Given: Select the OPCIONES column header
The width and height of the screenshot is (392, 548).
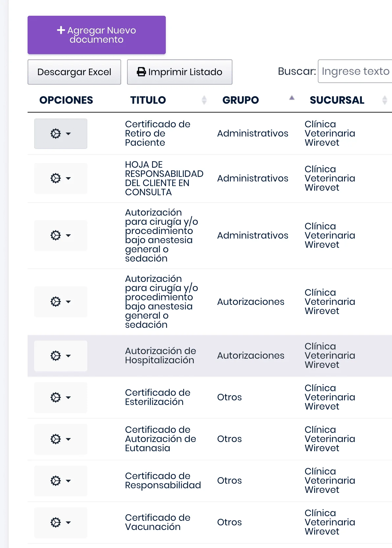Looking at the screenshot, I should coord(66,100).
